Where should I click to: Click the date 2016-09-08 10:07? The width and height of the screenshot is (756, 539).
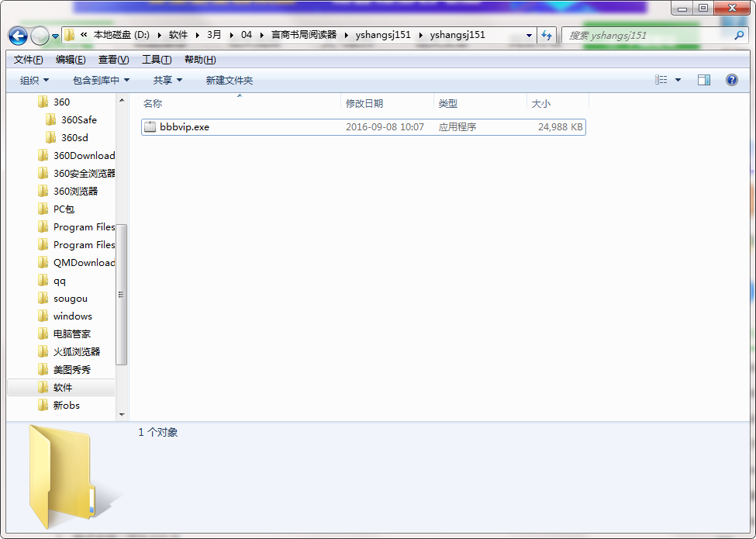(385, 126)
